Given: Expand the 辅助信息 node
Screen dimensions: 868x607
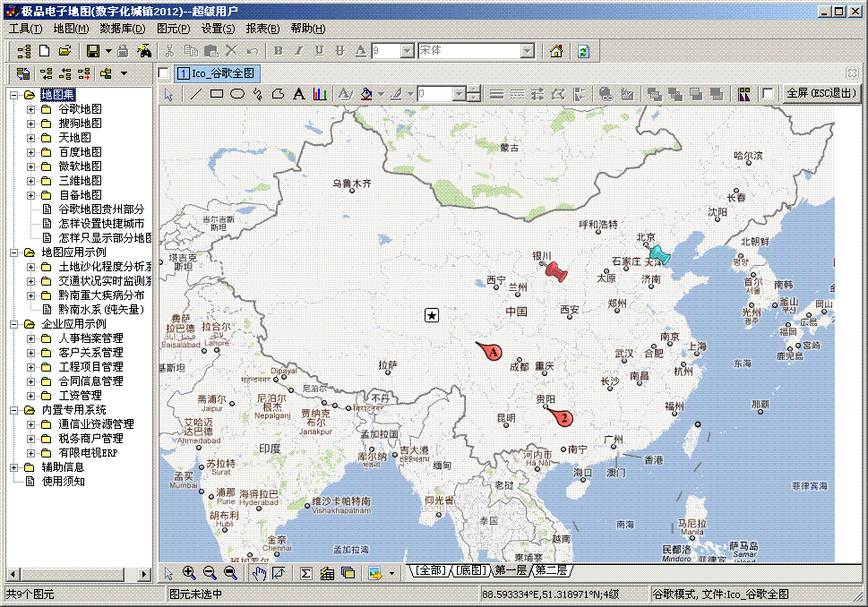Looking at the screenshot, I should point(13,467).
